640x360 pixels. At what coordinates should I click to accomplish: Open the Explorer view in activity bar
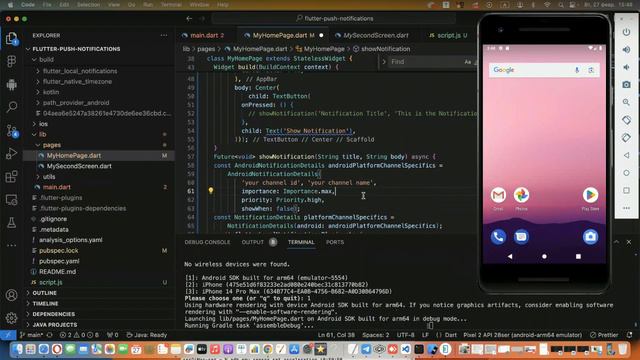point(11,38)
